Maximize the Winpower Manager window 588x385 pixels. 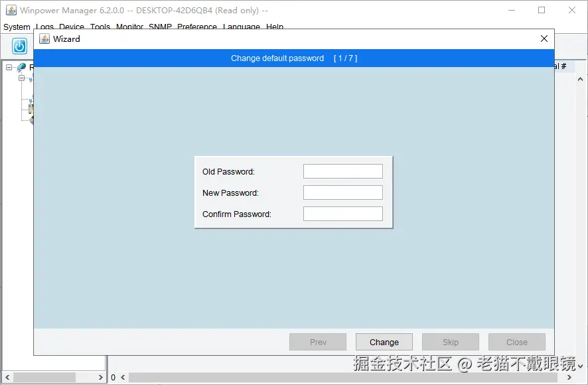(x=542, y=10)
